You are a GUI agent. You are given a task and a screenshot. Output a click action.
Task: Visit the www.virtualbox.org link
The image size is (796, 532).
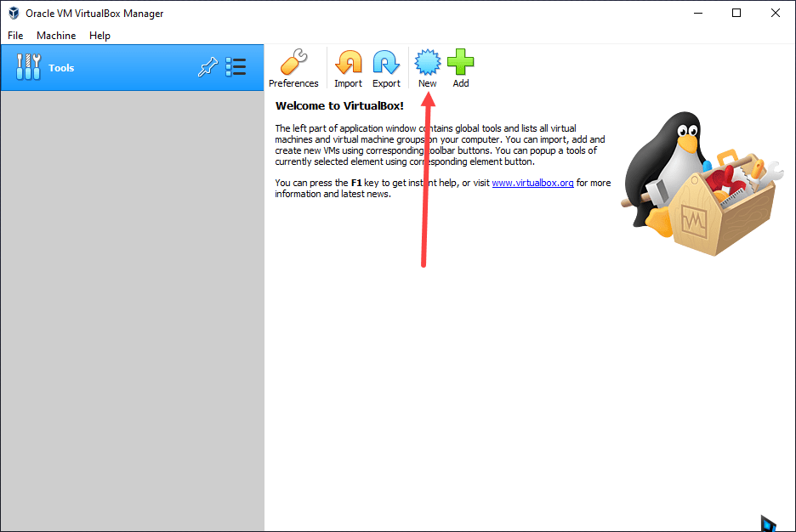point(532,182)
